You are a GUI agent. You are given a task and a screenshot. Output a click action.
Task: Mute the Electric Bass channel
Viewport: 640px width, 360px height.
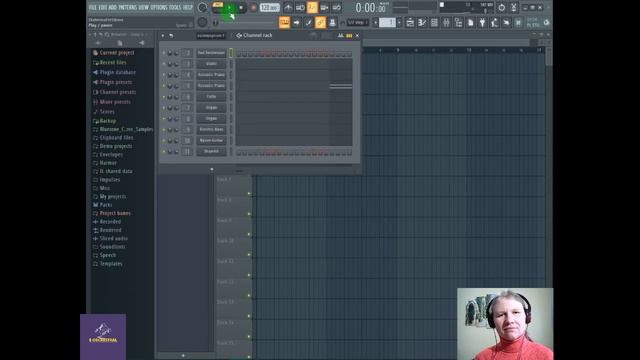(164, 129)
